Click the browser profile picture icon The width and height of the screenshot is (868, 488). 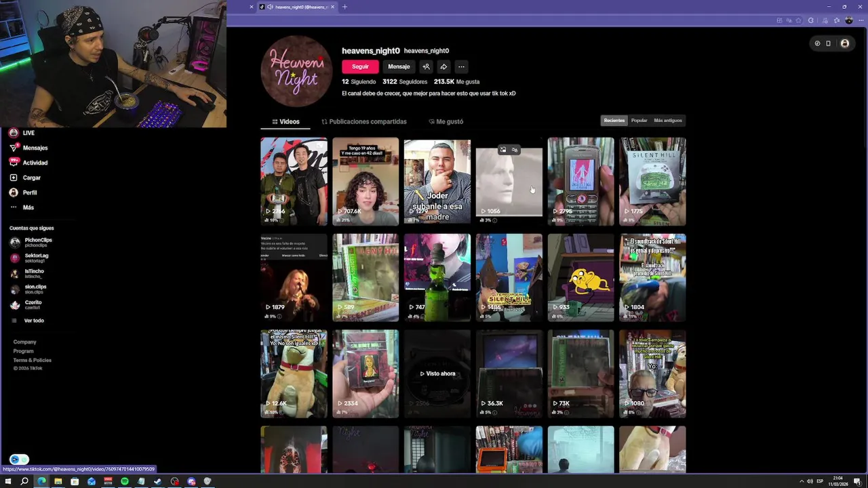point(848,21)
